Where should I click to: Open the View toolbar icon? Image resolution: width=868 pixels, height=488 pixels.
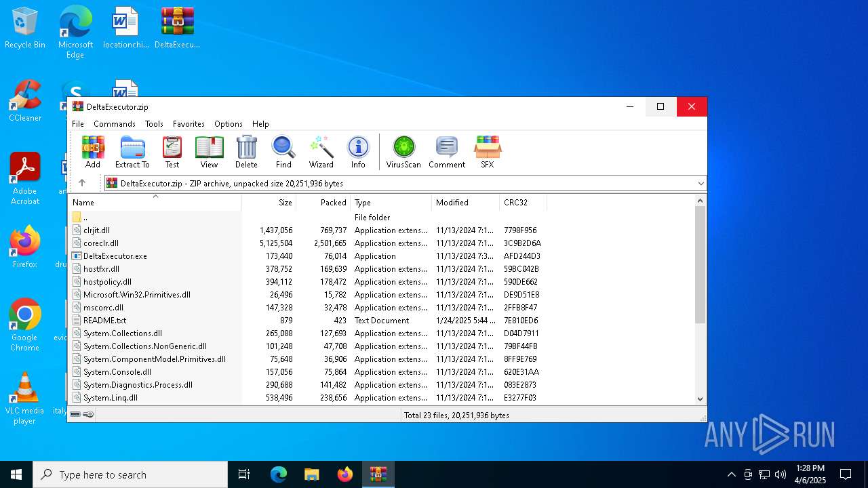point(209,152)
